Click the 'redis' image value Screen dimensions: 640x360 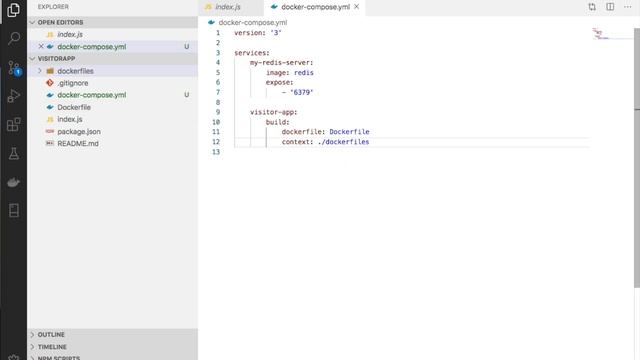304,73
